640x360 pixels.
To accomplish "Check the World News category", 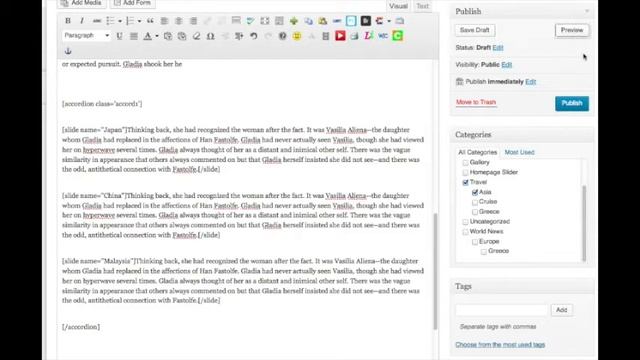I will [465, 232].
